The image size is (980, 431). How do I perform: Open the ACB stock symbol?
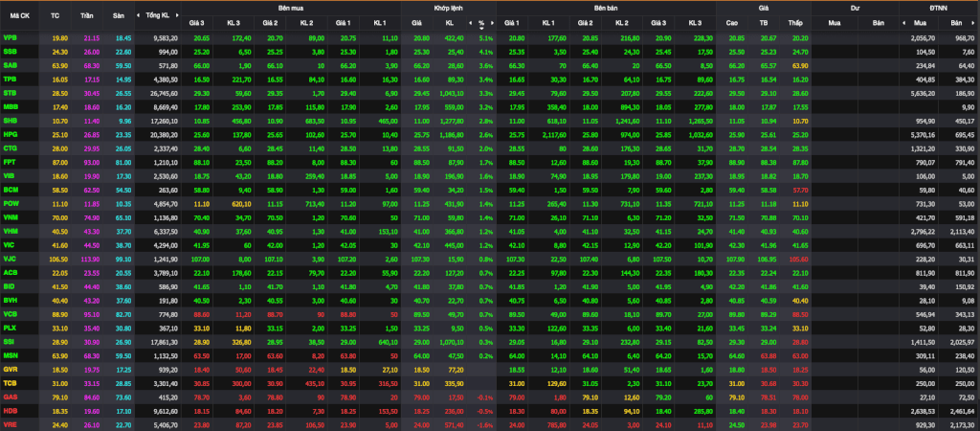[10, 272]
